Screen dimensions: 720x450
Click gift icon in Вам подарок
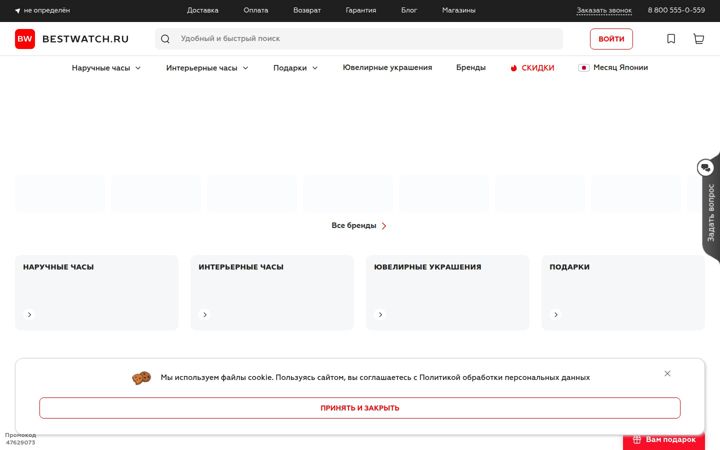(x=636, y=439)
